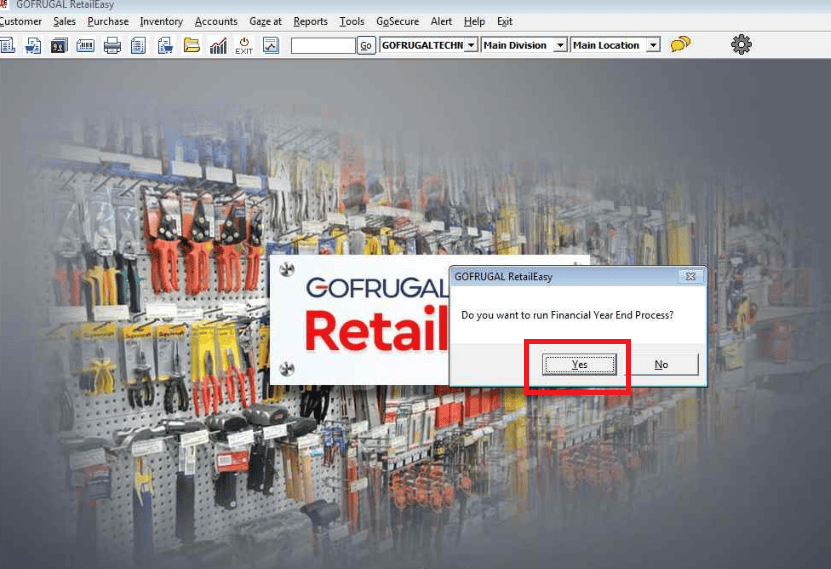Open the Help menu
Image resolution: width=831 pixels, height=569 pixels.
[474, 21]
